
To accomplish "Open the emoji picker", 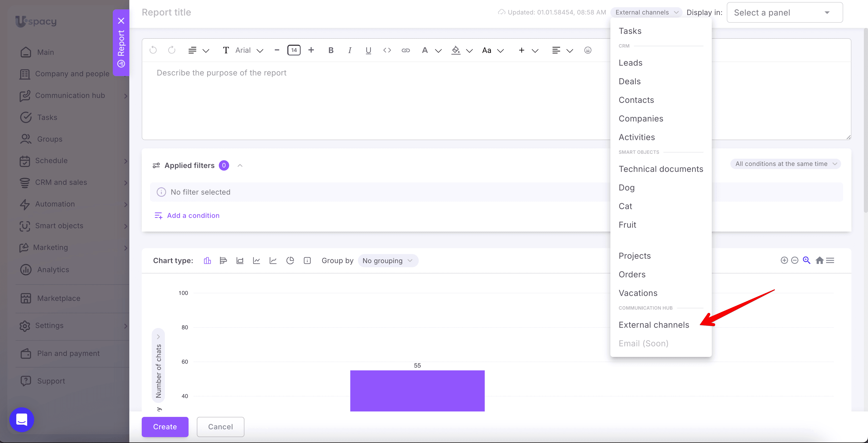I will [x=588, y=50].
